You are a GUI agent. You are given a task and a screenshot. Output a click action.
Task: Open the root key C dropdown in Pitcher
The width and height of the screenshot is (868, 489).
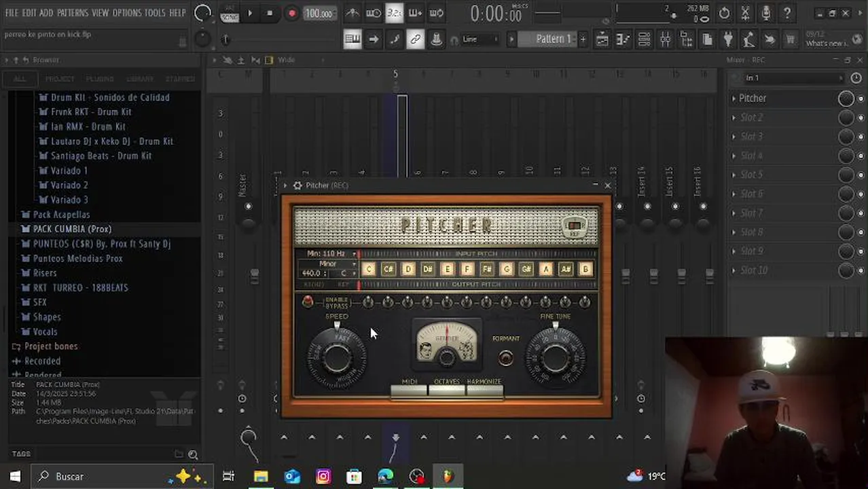(x=344, y=273)
